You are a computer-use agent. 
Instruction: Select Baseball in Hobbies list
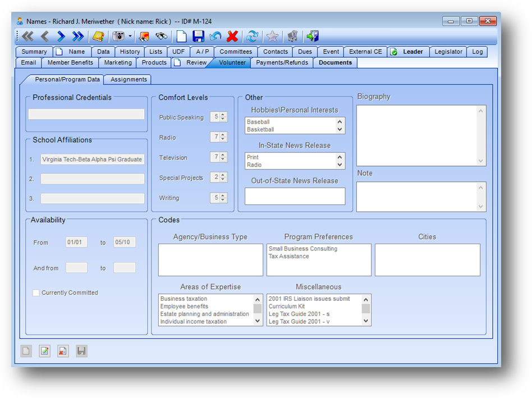(x=258, y=122)
